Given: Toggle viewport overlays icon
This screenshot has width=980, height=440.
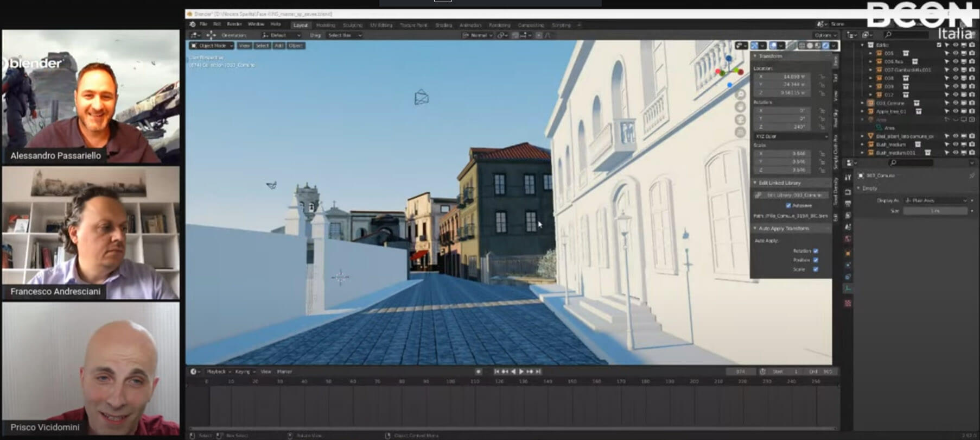Looking at the screenshot, I should (x=773, y=46).
